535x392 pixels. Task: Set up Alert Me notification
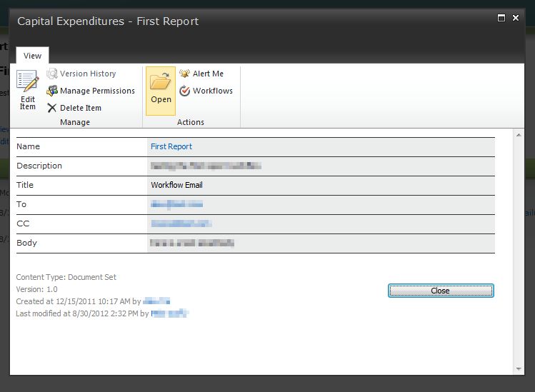tap(201, 74)
